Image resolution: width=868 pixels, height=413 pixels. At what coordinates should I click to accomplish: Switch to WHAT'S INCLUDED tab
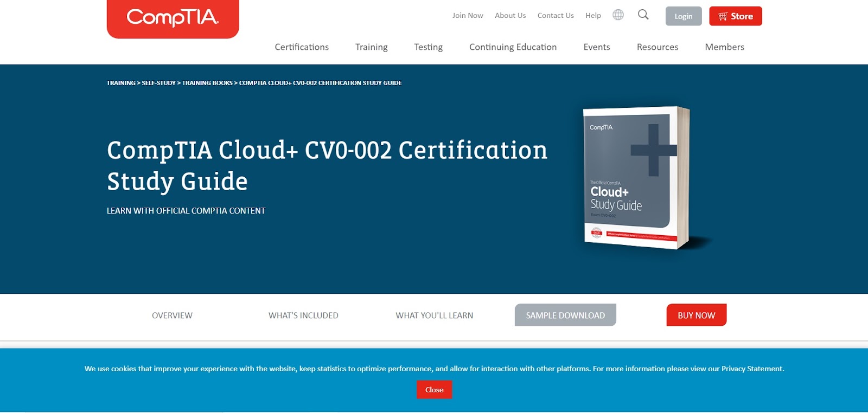pyautogui.click(x=303, y=315)
